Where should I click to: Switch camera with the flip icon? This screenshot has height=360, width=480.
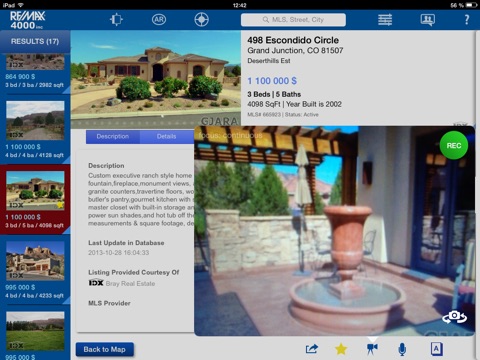click(454, 317)
